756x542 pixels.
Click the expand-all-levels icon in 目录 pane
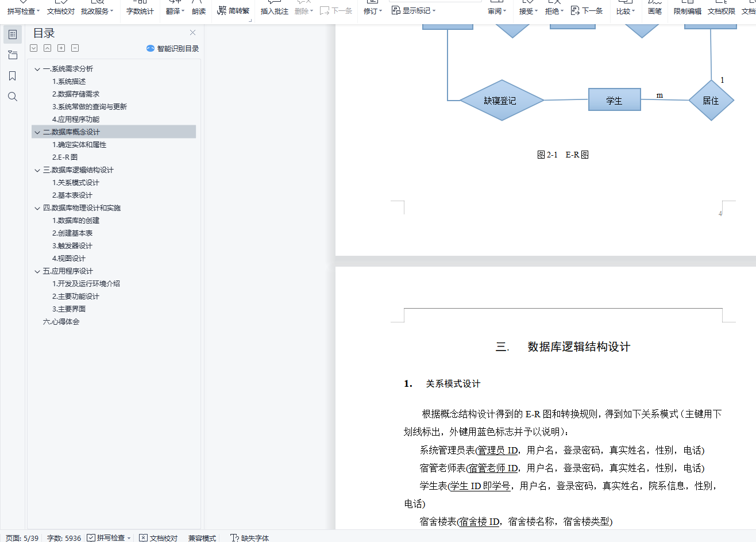(34, 48)
